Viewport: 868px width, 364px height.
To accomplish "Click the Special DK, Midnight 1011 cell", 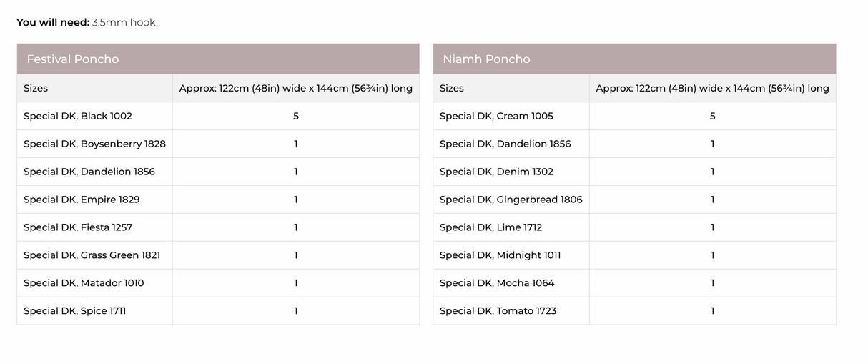I will pyautogui.click(x=511, y=255).
